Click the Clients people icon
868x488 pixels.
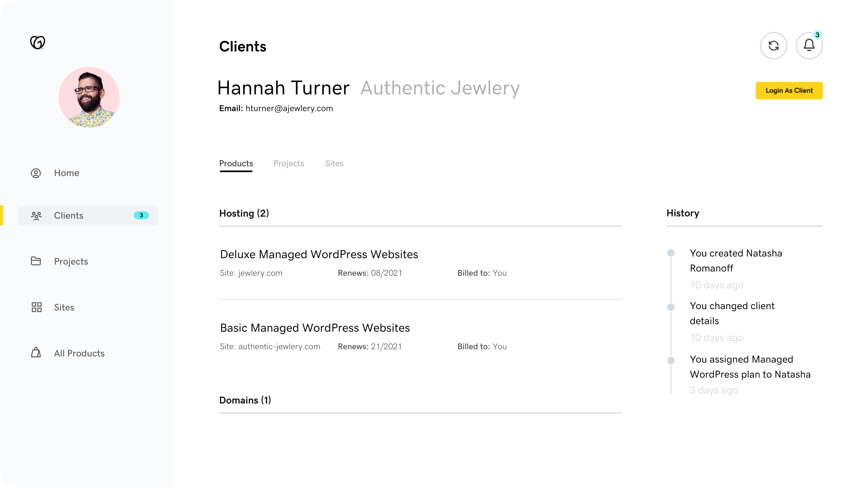pos(36,216)
